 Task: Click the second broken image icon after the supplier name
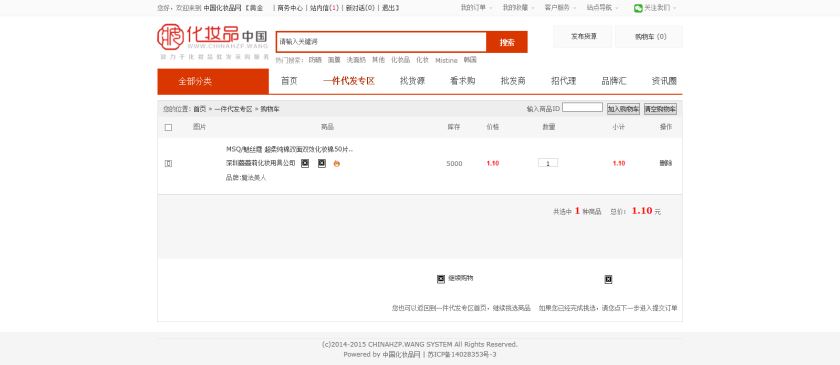click(321, 163)
